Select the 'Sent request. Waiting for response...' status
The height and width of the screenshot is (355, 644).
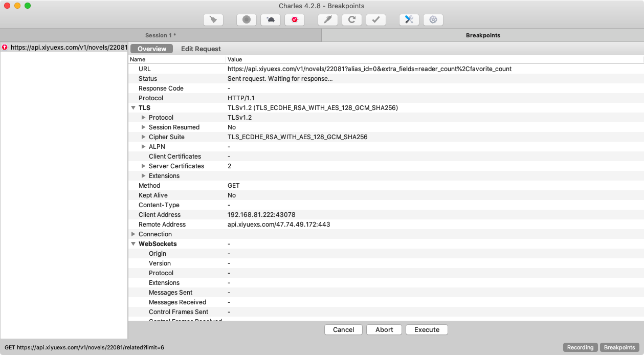coord(280,79)
